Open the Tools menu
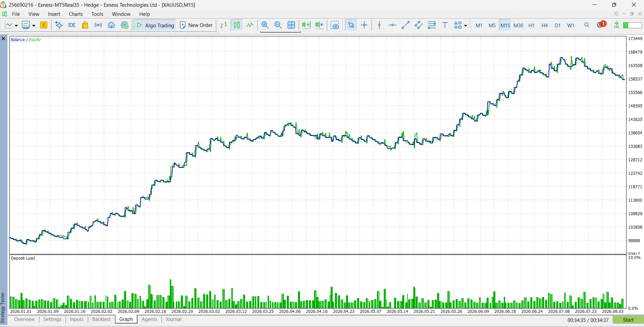Viewport: 644px width, 327px height. pos(97,14)
